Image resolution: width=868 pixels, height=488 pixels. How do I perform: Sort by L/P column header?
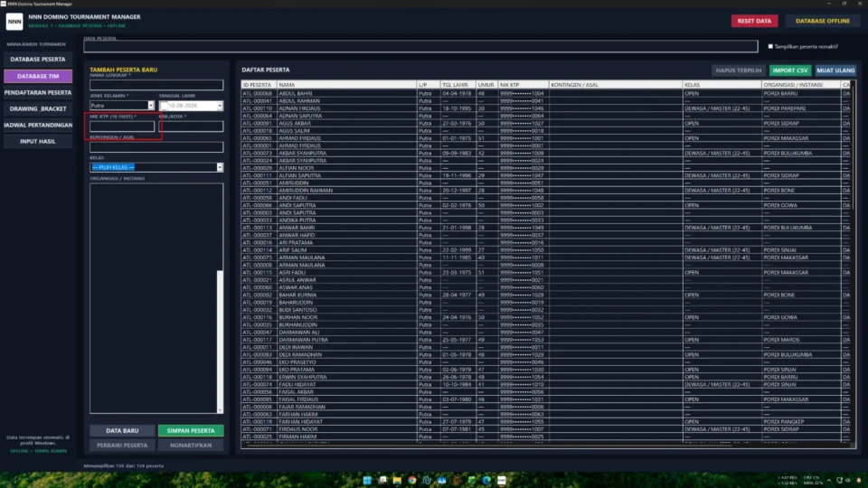[428, 85]
